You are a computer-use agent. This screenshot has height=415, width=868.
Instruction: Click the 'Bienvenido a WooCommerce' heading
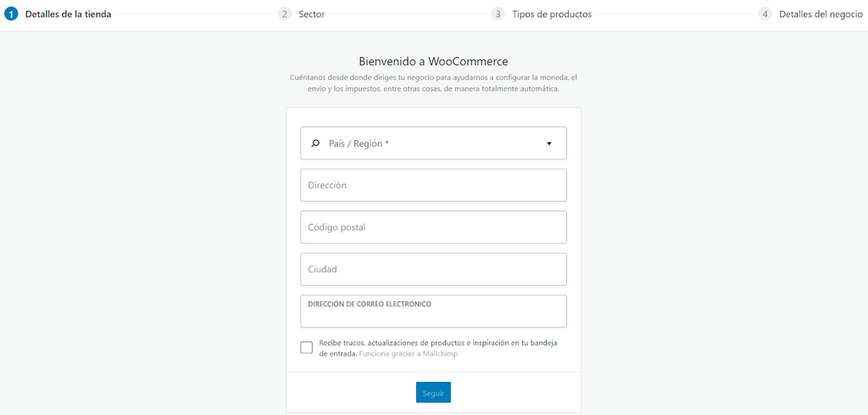(x=433, y=61)
